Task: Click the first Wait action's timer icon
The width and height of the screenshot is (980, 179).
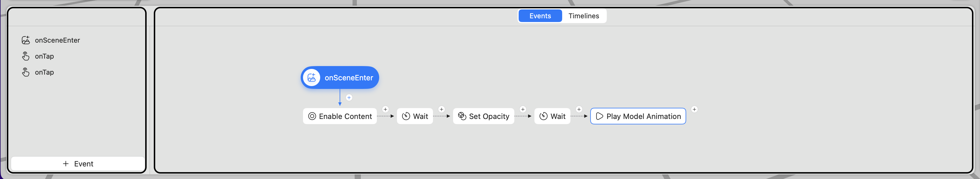Action: click(x=406, y=116)
